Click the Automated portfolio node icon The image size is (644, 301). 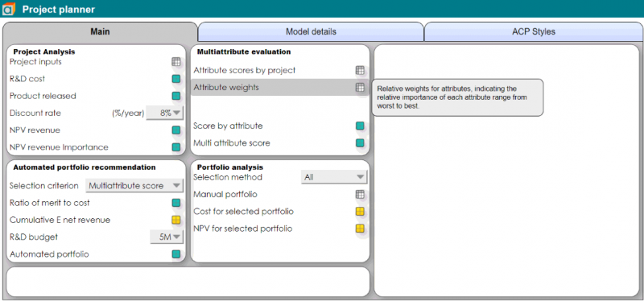click(175, 254)
